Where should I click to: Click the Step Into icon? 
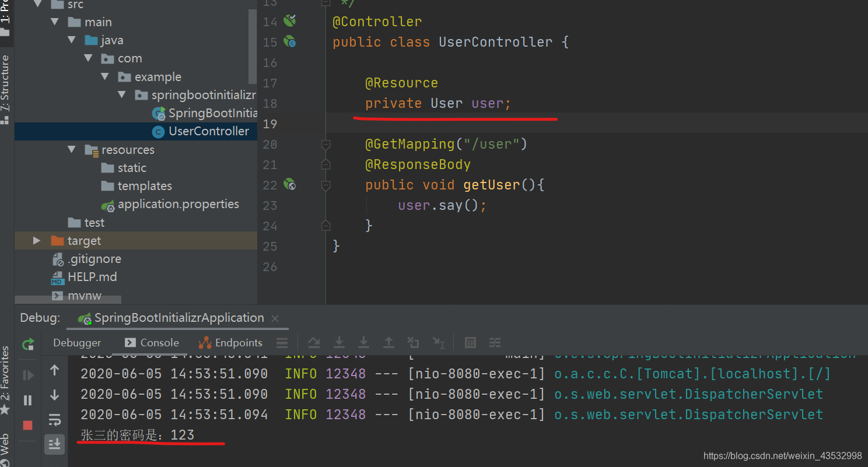(x=363, y=343)
